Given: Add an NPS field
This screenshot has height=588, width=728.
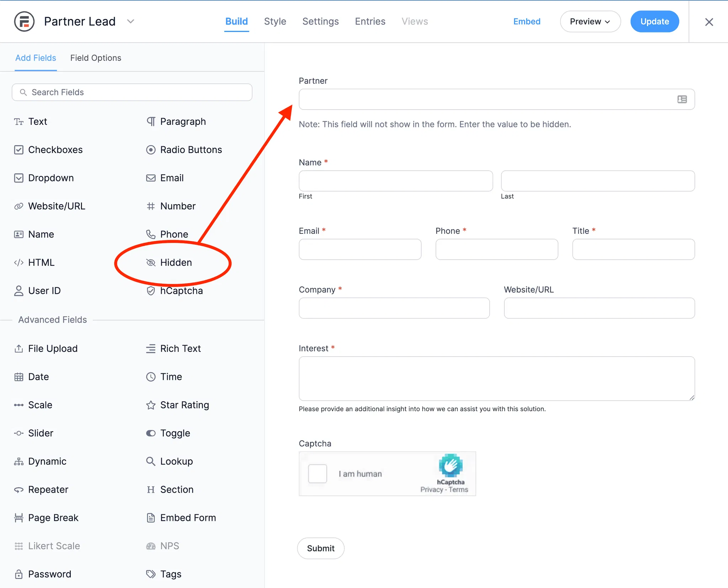Looking at the screenshot, I should (163, 546).
